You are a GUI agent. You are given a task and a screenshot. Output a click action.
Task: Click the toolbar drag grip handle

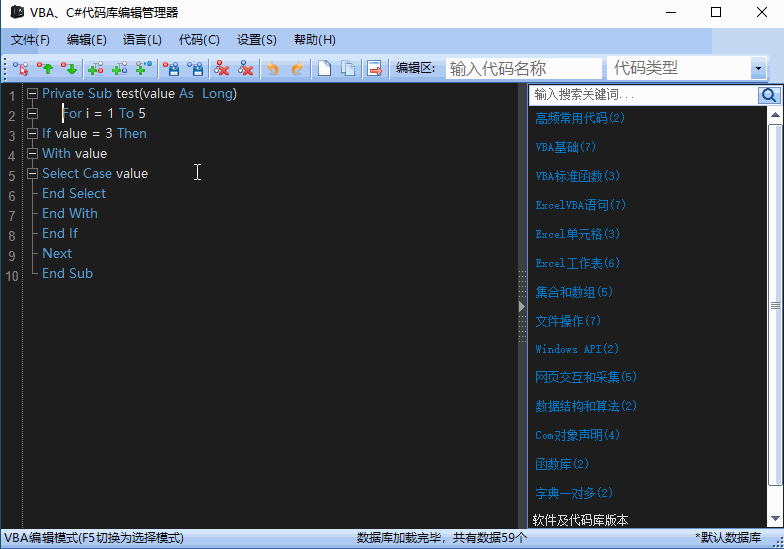[x=6, y=68]
